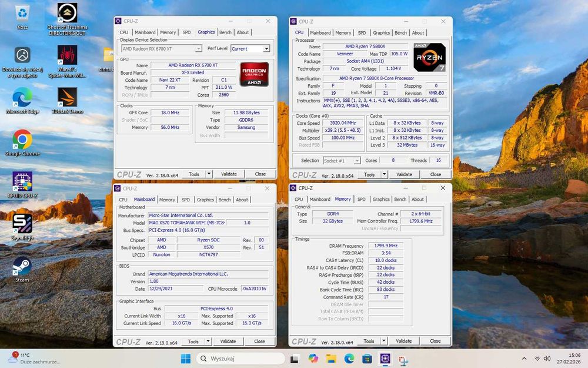Open Copilot from the taskbar

313,359
